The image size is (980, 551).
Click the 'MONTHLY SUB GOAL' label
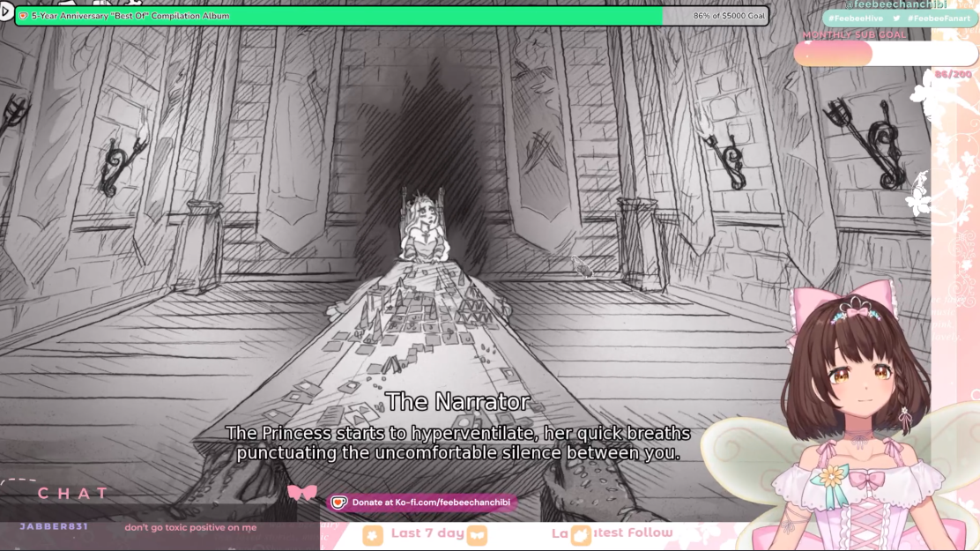coord(854,35)
